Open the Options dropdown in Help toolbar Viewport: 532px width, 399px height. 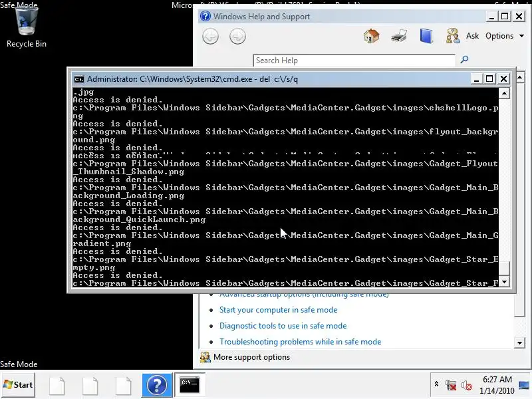pyautogui.click(x=505, y=36)
